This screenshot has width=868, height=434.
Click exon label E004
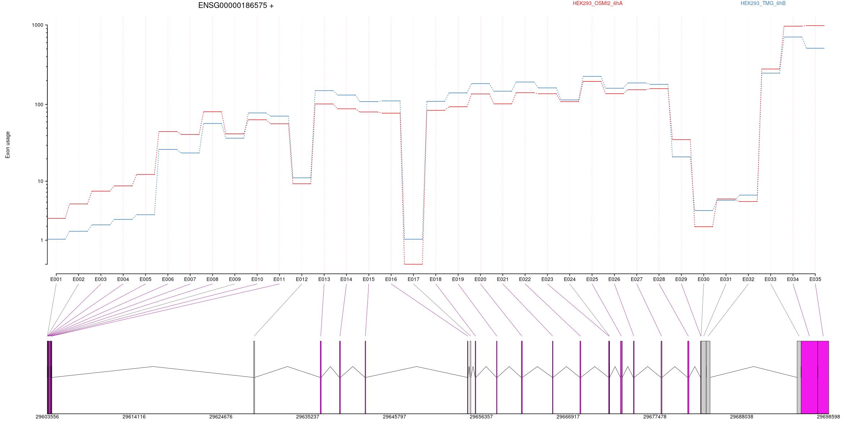[x=123, y=279]
